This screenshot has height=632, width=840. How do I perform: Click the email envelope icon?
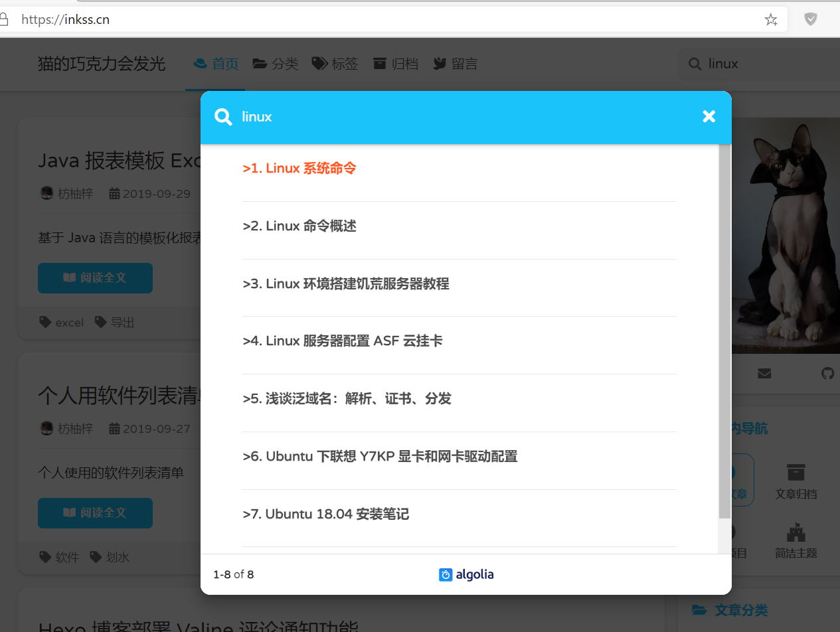(764, 374)
